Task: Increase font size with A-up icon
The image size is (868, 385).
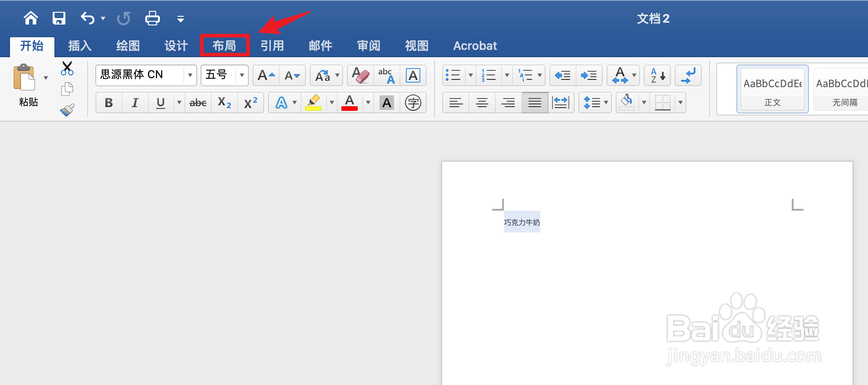Action: tap(266, 75)
